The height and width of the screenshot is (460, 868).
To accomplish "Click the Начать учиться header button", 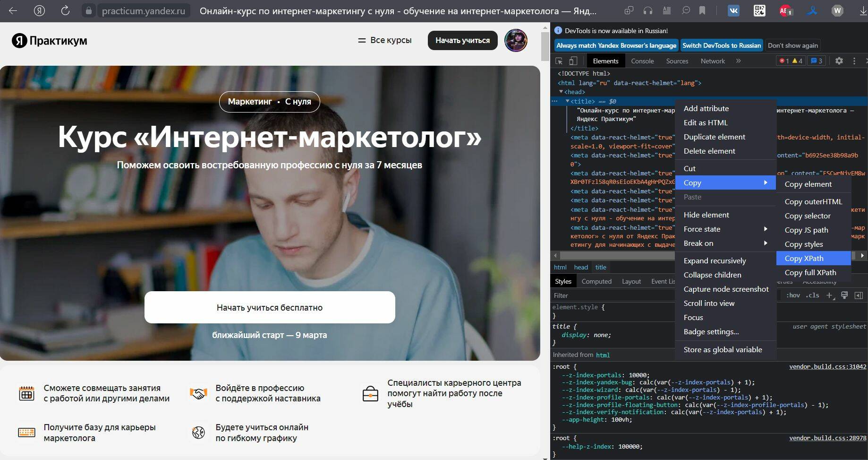I will point(462,40).
